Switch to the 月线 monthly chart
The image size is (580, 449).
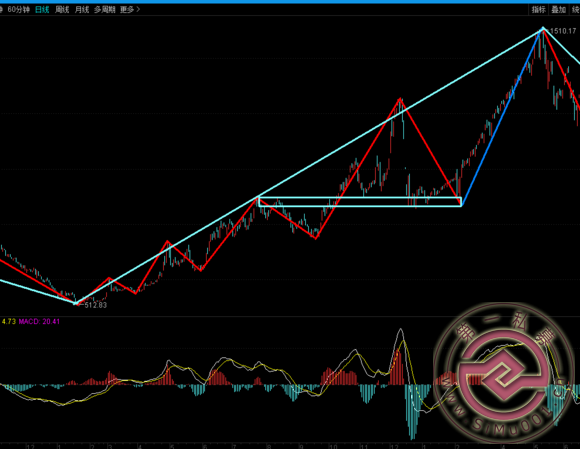point(82,10)
